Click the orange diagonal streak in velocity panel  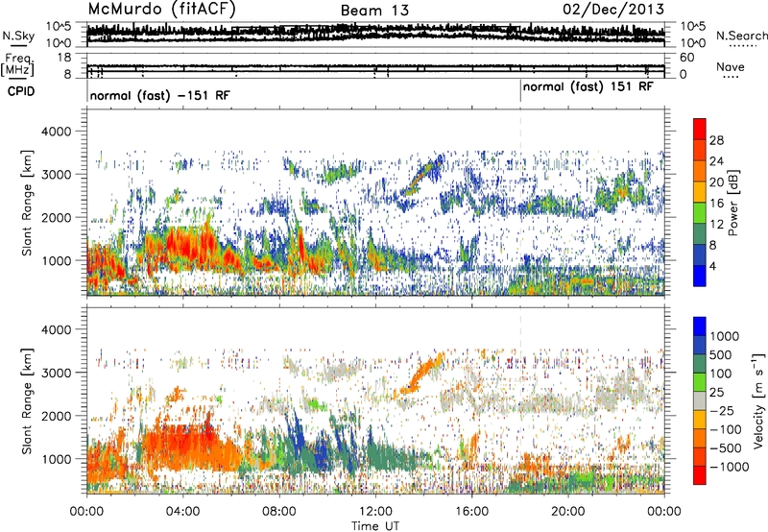click(x=422, y=373)
